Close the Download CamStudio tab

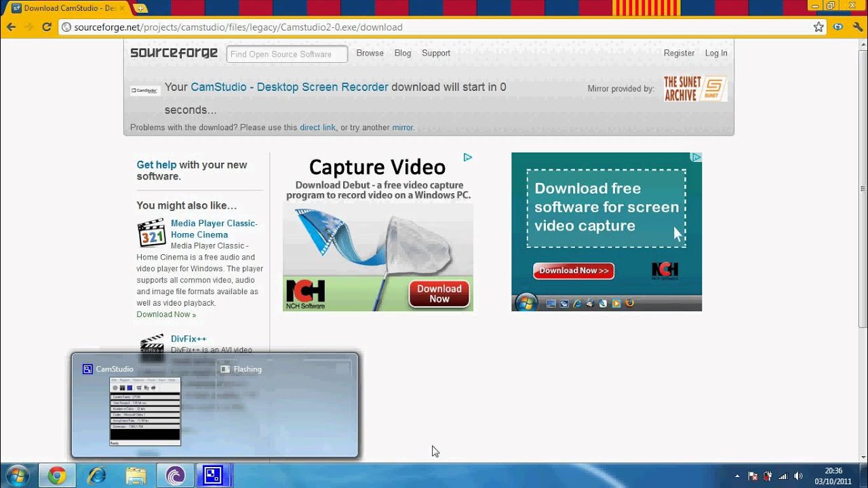point(122,8)
